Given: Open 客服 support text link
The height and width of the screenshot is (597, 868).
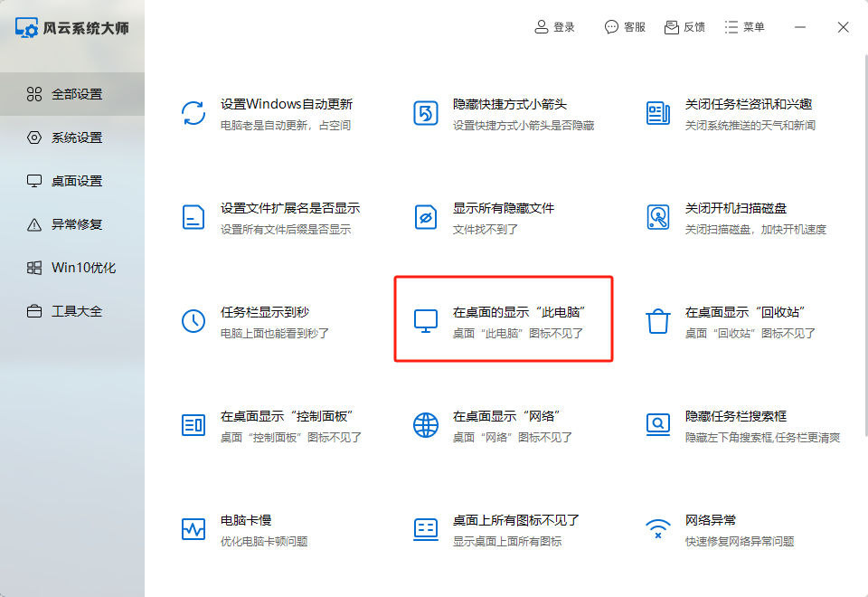Looking at the screenshot, I should 635,27.
